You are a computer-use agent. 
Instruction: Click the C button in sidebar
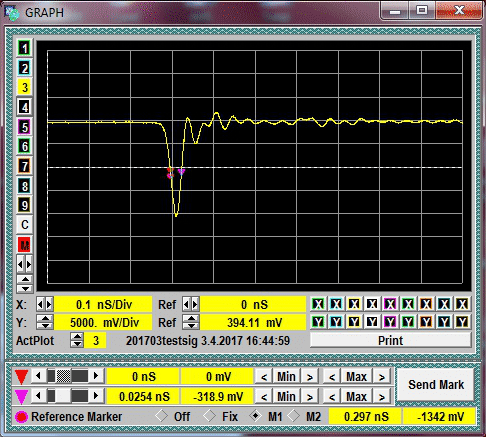click(x=24, y=225)
